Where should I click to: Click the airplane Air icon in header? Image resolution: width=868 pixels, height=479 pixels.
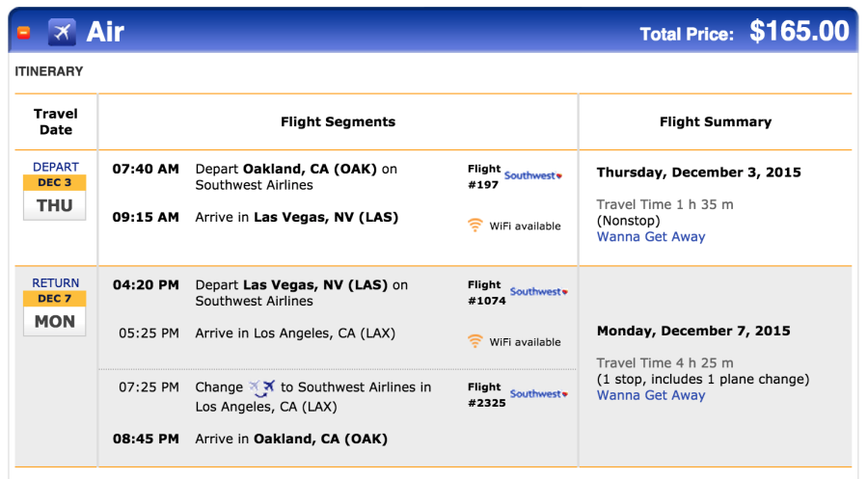tap(62, 32)
